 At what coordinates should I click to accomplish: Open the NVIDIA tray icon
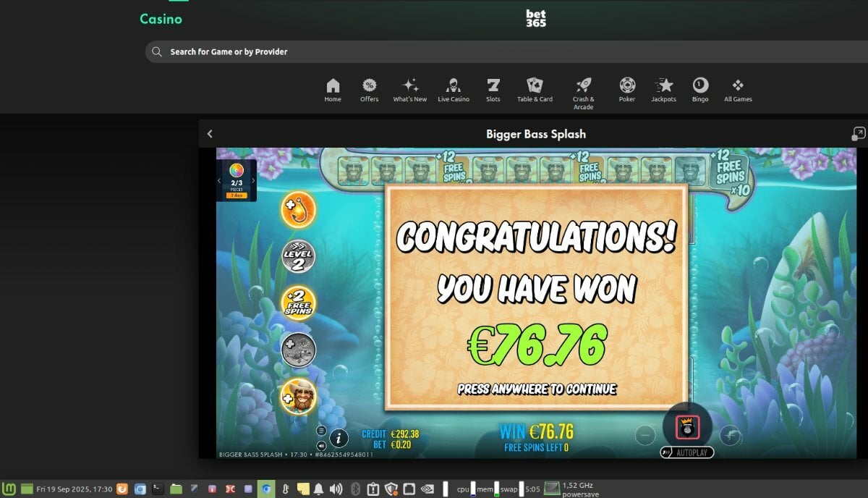tap(427, 489)
